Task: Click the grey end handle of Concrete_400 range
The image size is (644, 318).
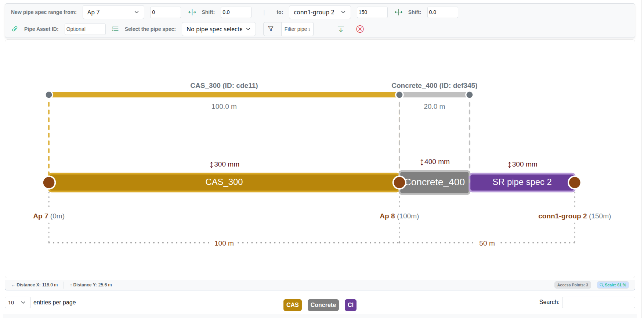Action: tap(469, 95)
